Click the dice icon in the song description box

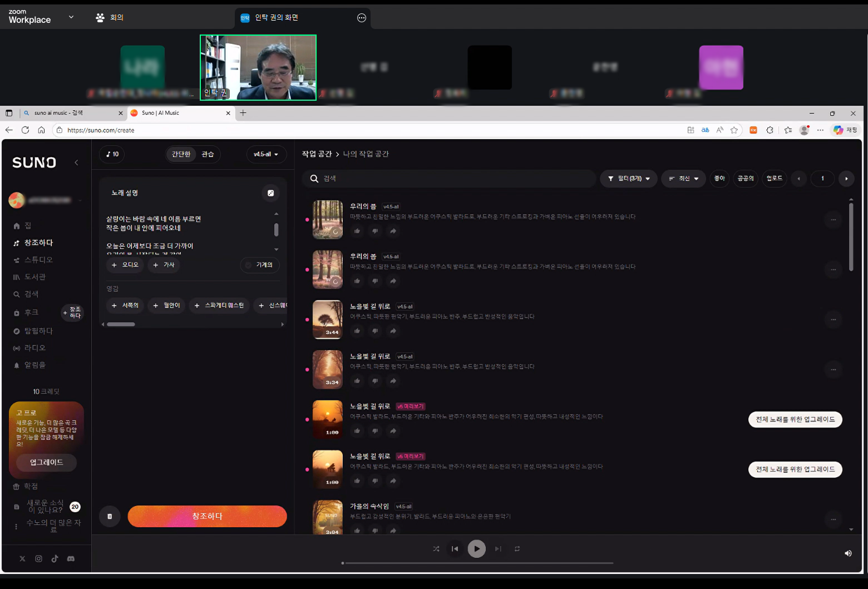pos(270,193)
